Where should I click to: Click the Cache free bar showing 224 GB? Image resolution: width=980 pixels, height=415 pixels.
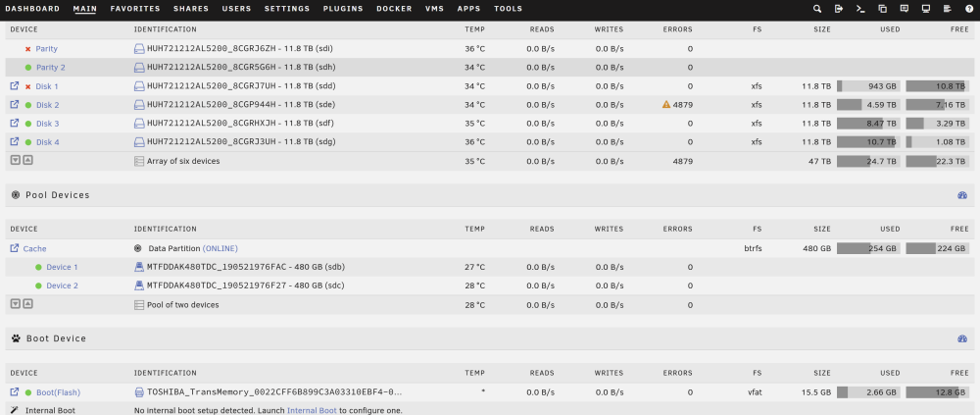point(938,248)
